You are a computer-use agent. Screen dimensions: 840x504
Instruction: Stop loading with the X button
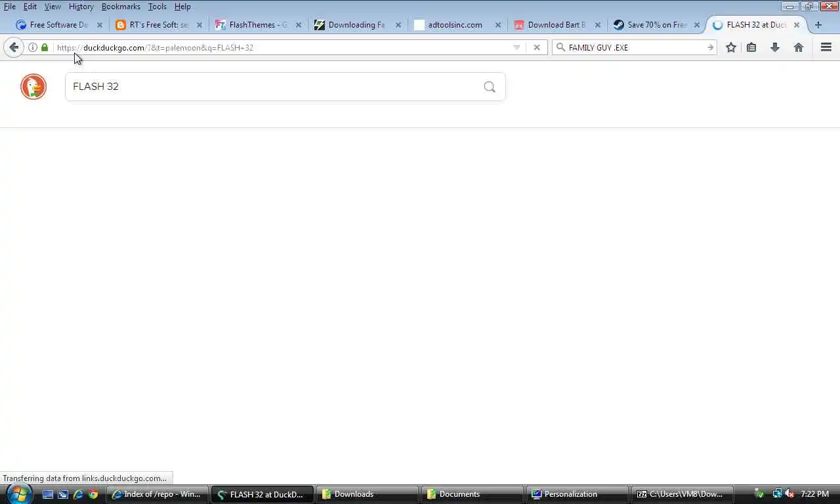click(537, 47)
